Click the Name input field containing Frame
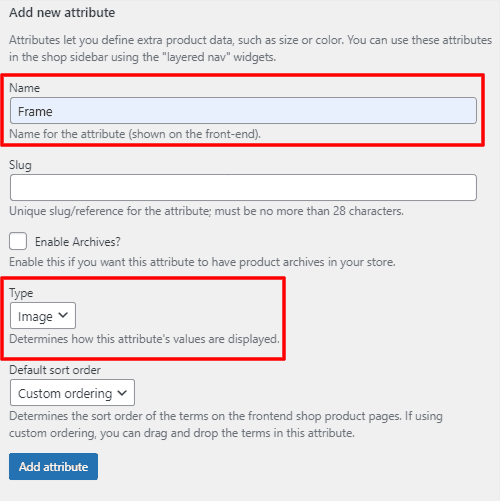 coord(243,111)
